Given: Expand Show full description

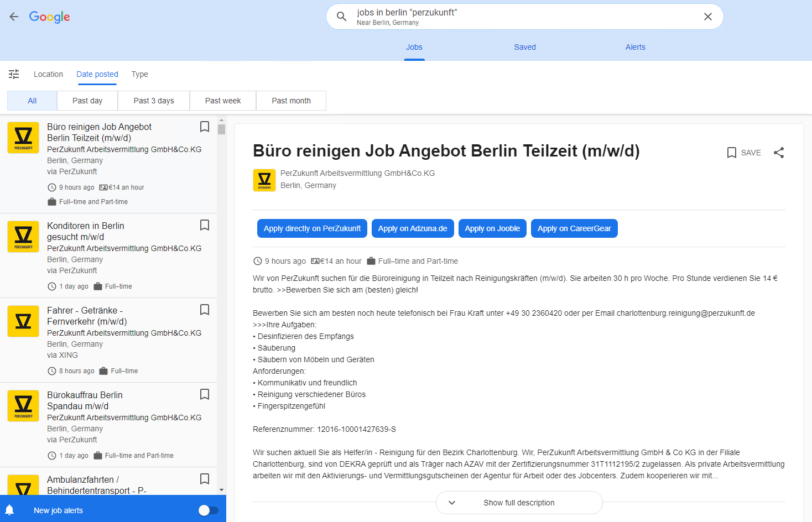Looking at the screenshot, I should tap(518, 503).
